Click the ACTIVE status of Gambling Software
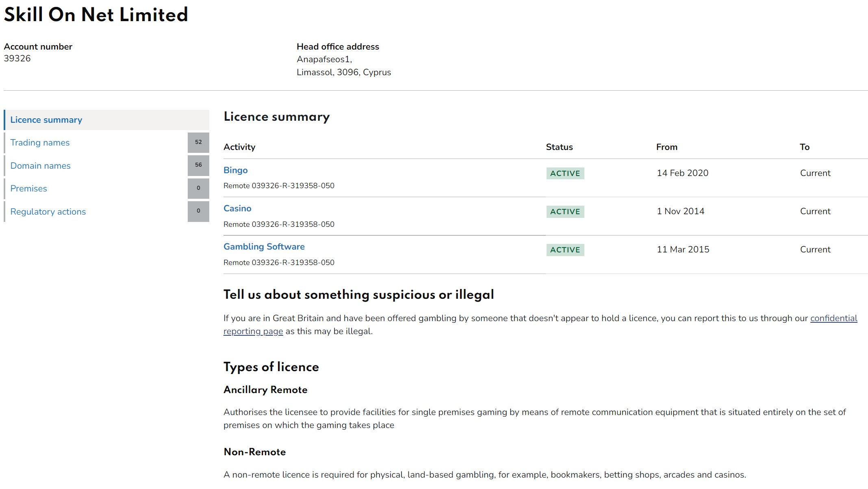This screenshot has height=489, width=868. pos(565,250)
